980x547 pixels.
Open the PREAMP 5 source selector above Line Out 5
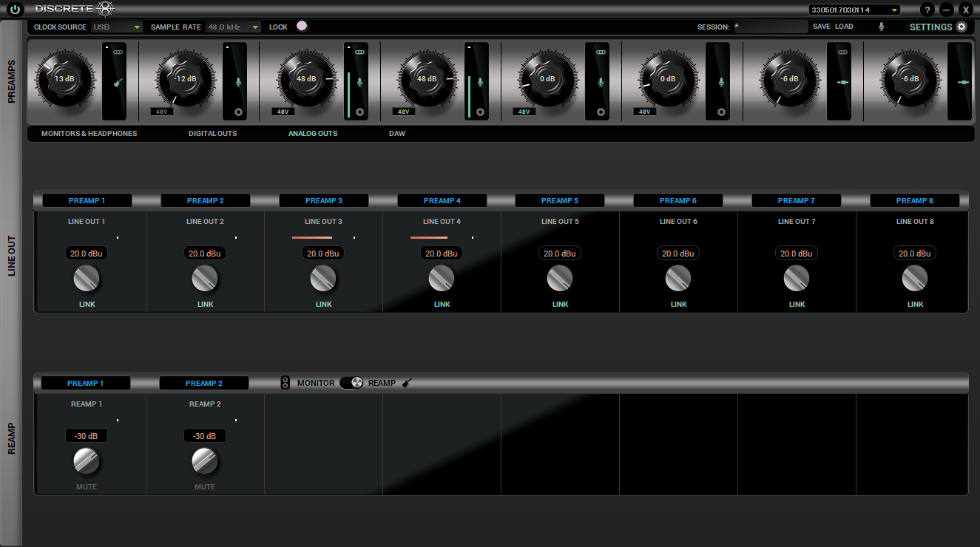click(x=560, y=200)
